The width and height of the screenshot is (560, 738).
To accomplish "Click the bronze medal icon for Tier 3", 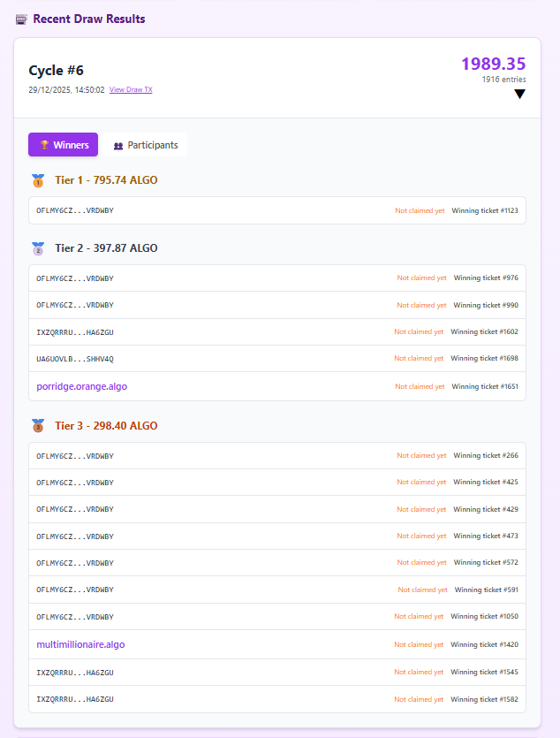I will (x=38, y=426).
